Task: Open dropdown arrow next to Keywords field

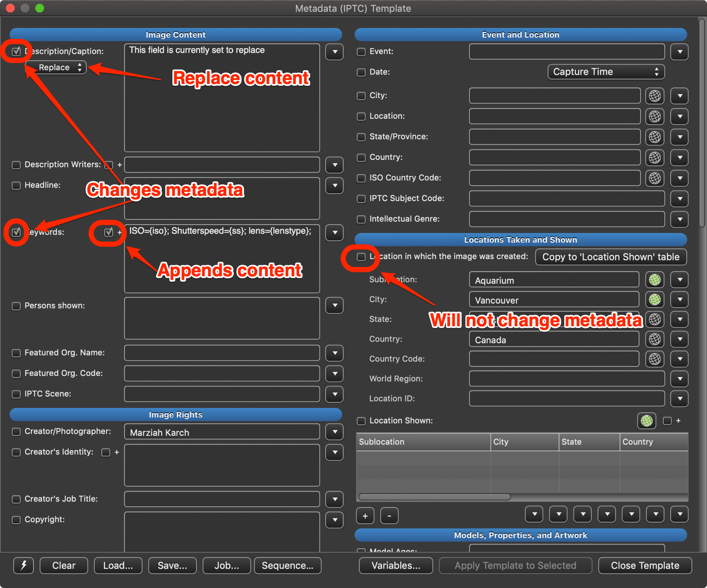Action: coord(334,233)
